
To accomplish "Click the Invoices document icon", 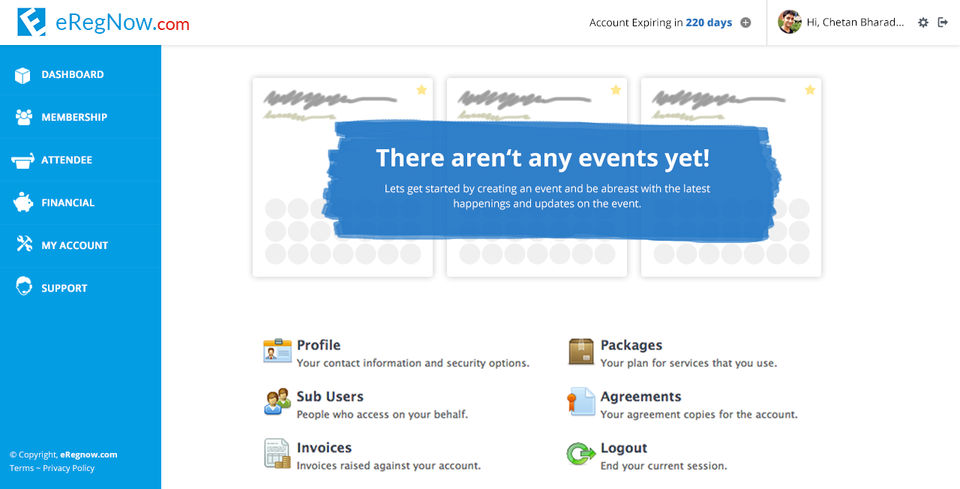I will (277, 454).
